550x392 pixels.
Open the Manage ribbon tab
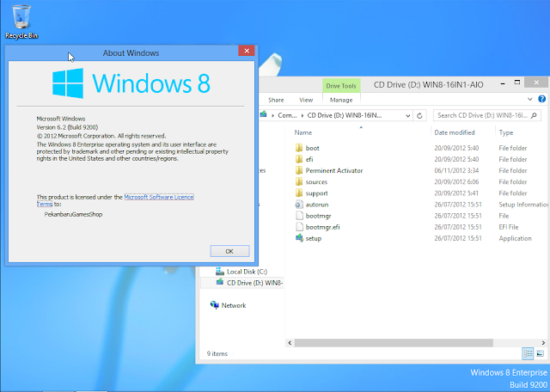[341, 100]
